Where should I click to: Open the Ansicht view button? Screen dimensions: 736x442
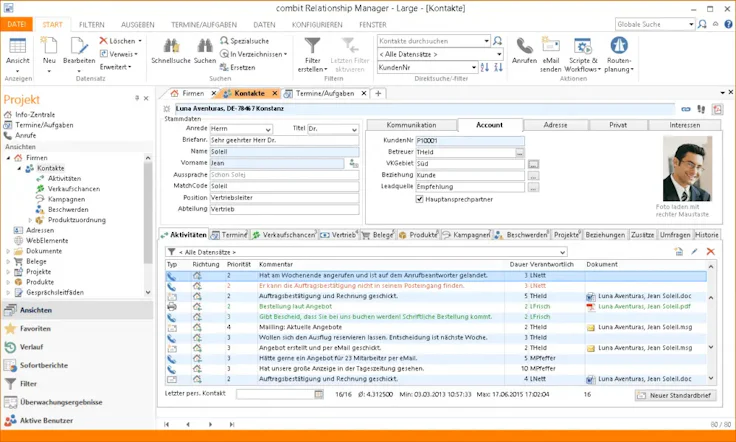coord(17,52)
